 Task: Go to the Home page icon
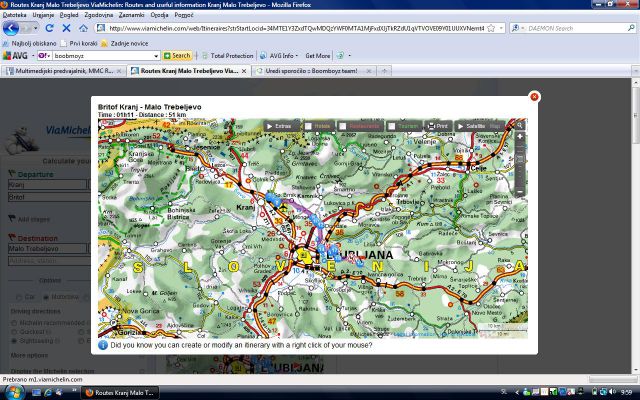point(84,28)
